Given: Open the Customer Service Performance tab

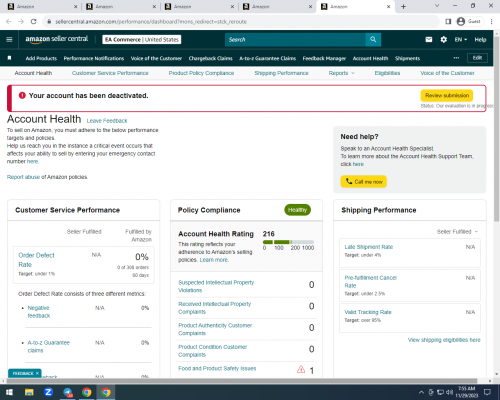Looking at the screenshot, I should pos(110,73).
